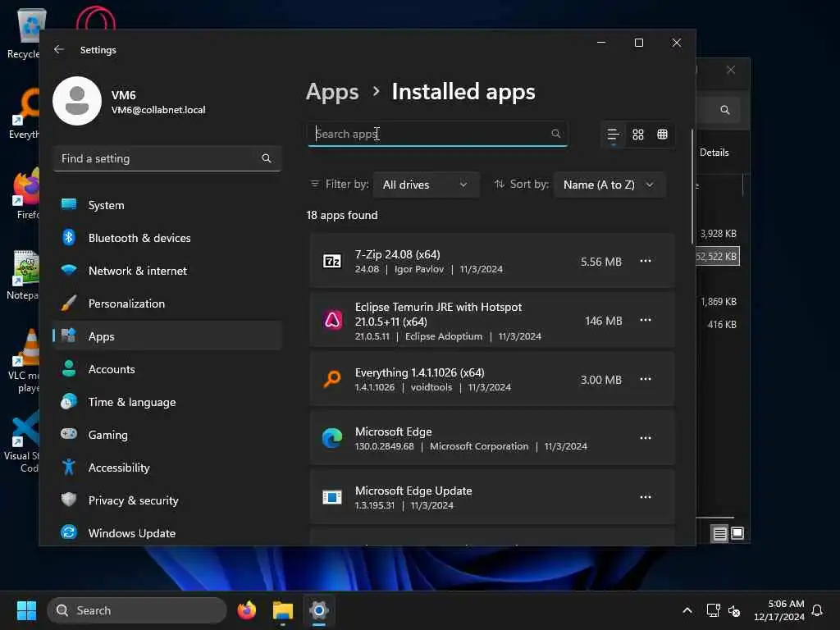Image resolution: width=840 pixels, height=630 pixels.
Task: Click the VLC media player desktop shortcut
Action: pyautogui.click(x=23, y=361)
